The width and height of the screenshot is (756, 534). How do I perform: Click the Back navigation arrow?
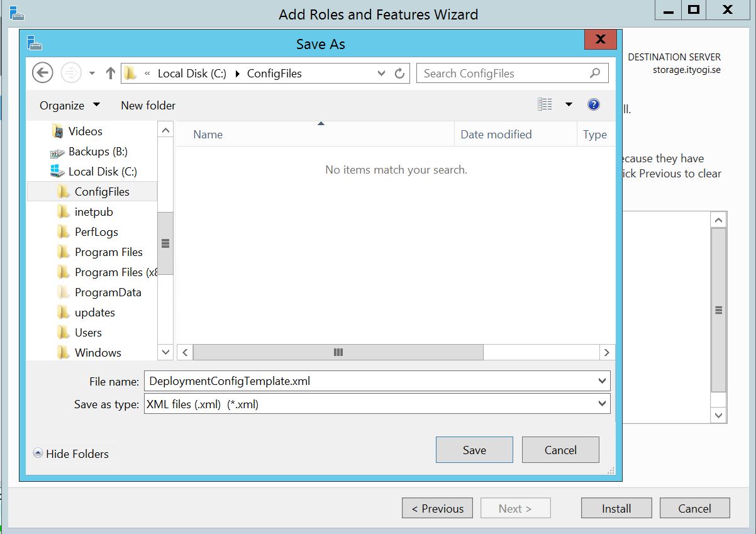point(42,73)
